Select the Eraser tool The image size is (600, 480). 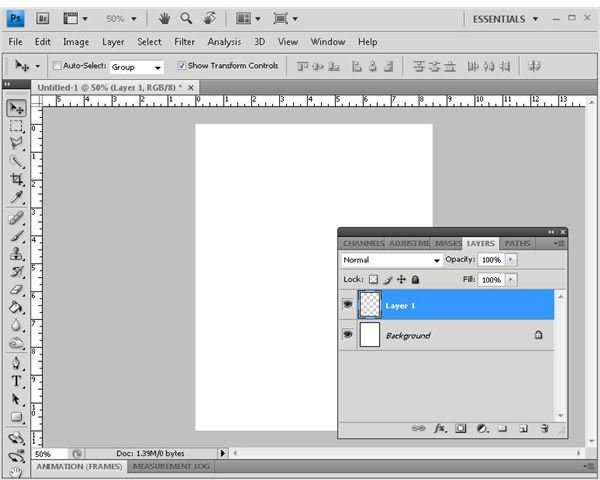16,290
